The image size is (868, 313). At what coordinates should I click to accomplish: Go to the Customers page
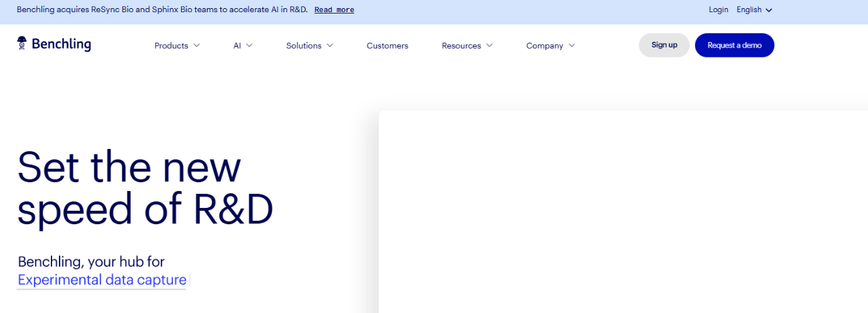(x=387, y=45)
